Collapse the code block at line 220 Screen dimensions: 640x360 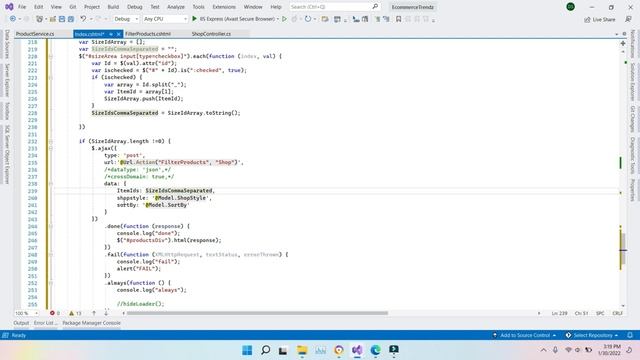[51, 56]
